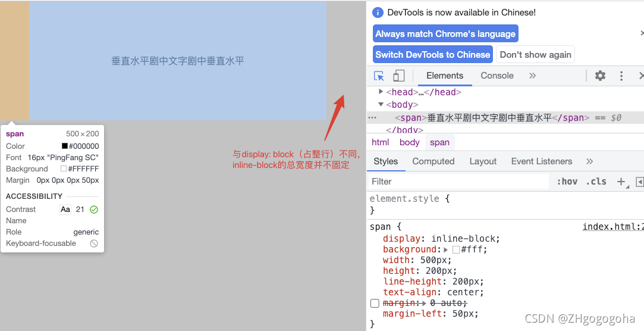
Task: Click Don't show again button
Action: [x=536, y=54]
